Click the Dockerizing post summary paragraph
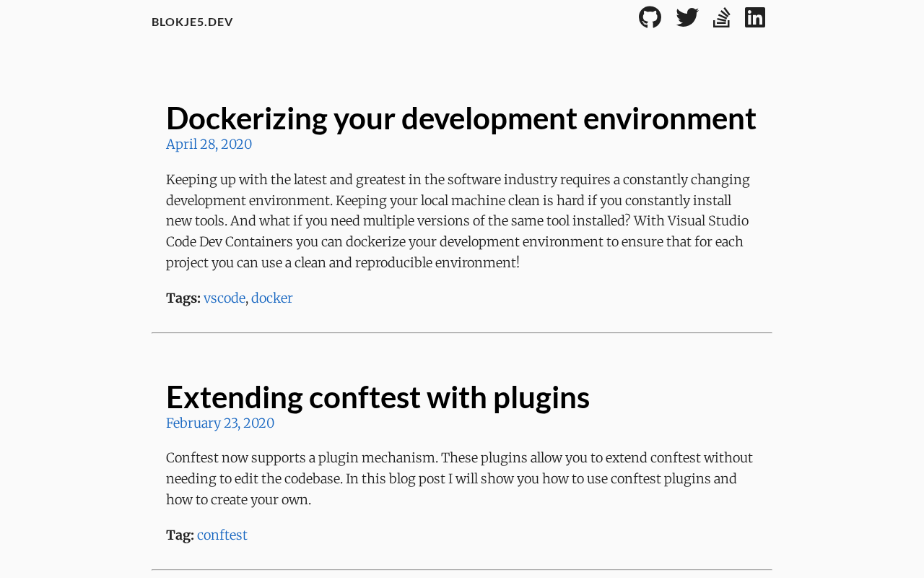 (458, 220)
